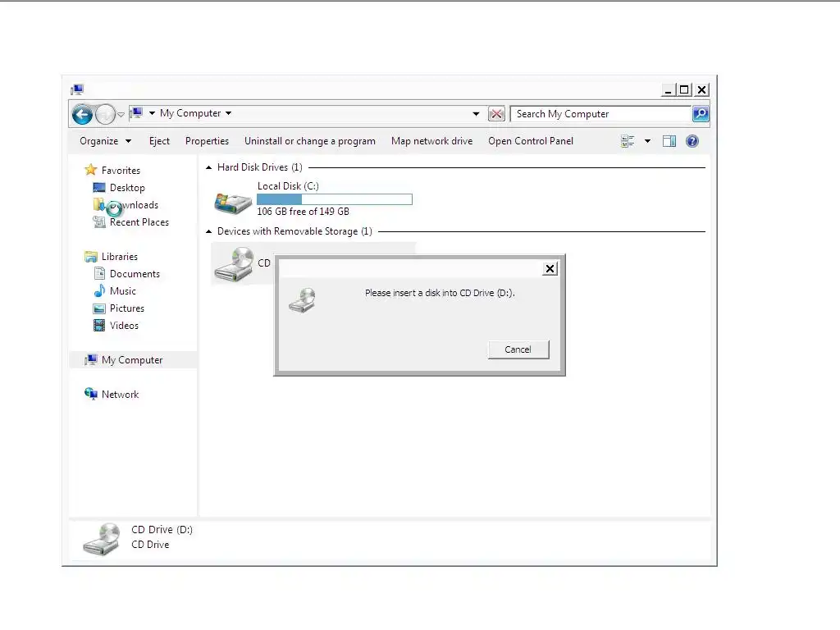Click the My Computer sidebar icon

tap(90, 359)
